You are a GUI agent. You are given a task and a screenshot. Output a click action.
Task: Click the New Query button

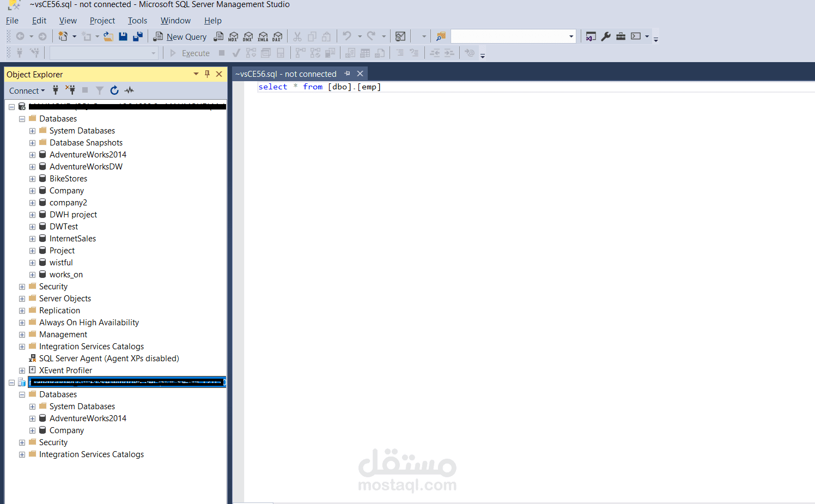pos(180,37)
